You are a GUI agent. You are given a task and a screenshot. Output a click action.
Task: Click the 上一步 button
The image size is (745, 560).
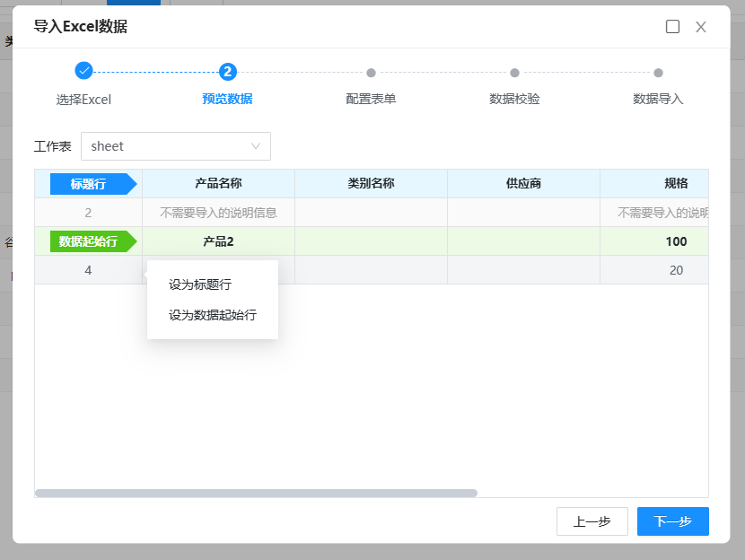coord(592,521)
